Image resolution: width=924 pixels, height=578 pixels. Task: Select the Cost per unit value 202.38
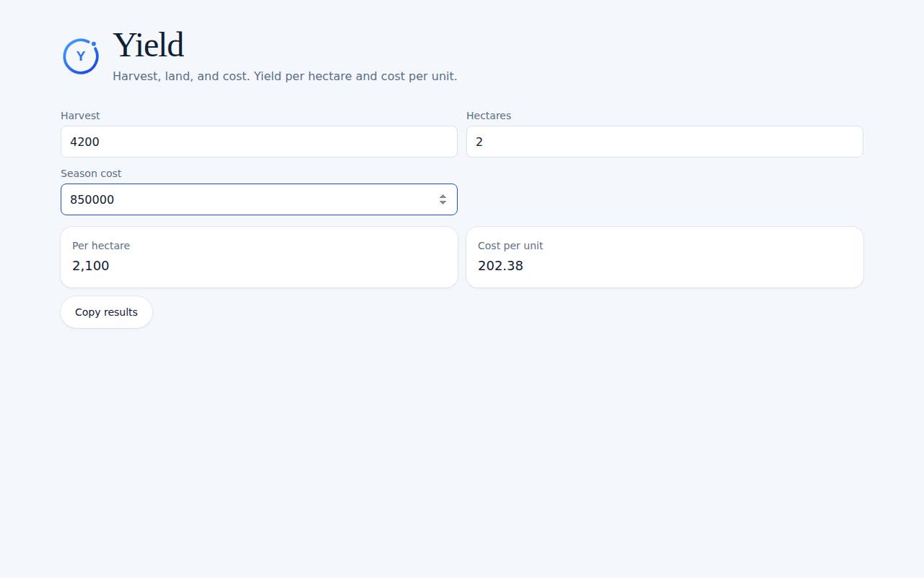(x=500, y=266)
